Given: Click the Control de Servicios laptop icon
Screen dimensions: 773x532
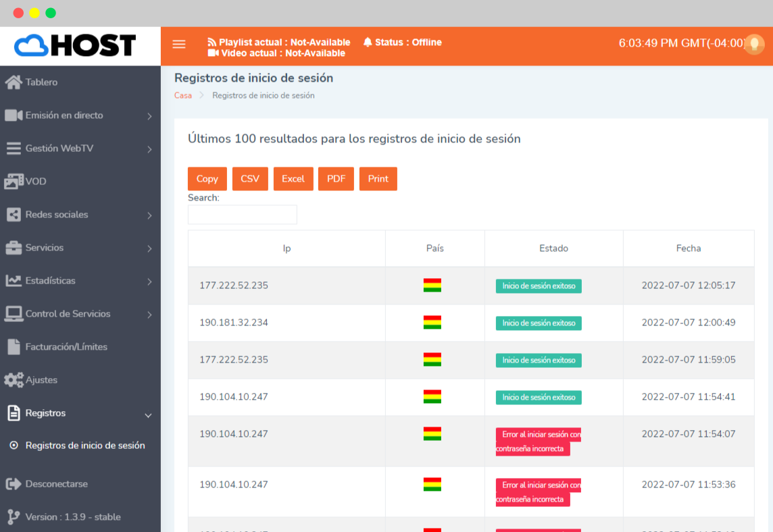Looking at the screenshot, I should pyautogui.click(x=14, y=314).
